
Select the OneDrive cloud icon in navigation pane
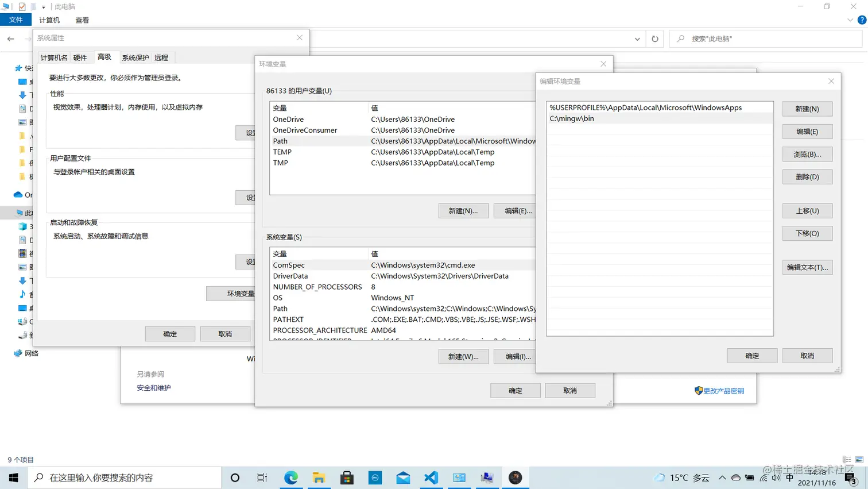click(x=18, y=195)
